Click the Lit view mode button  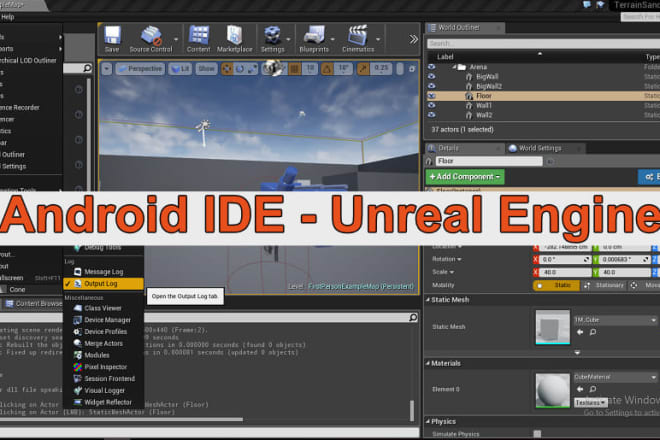[180, 69]
